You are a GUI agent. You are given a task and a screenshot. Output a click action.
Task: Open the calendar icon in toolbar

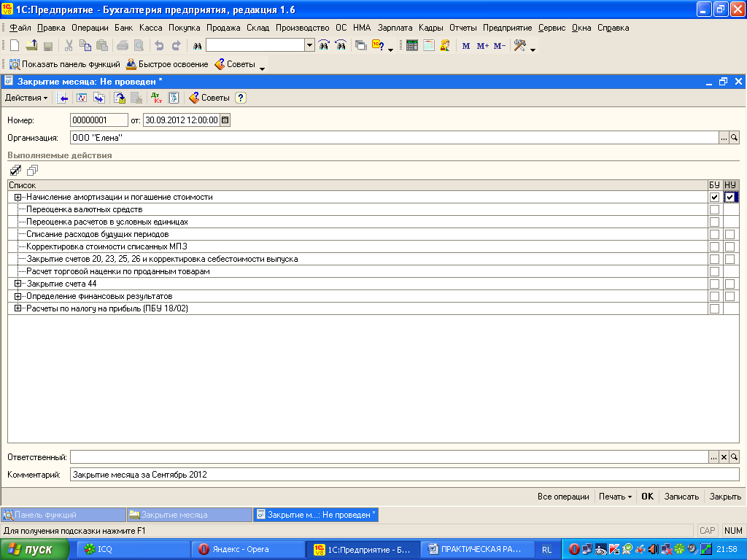pyautogui.click(x=429, y=46)
